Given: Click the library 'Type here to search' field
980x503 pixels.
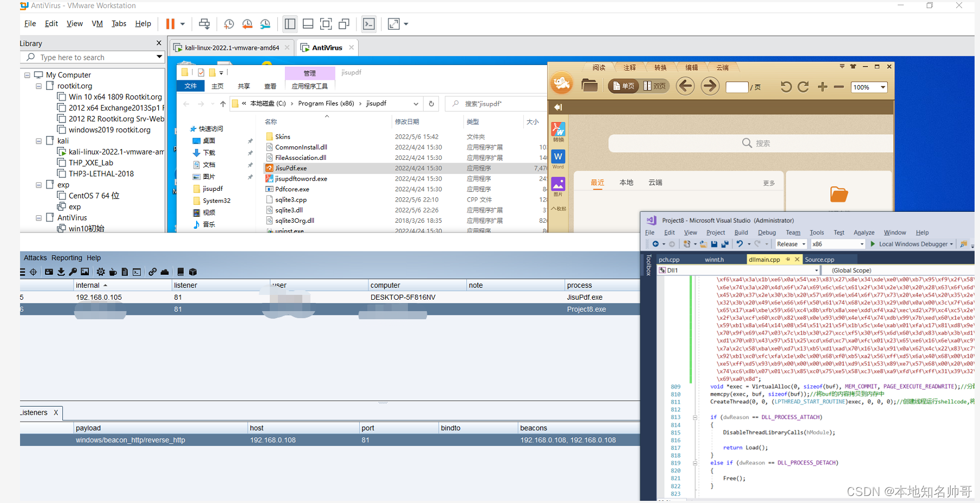Looking at the screenshot, I should [92, 57].
